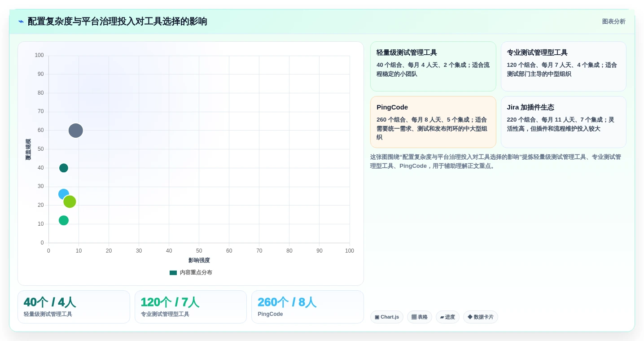
Task: Select the large slate gray bubble
Action: pos(76,131)
